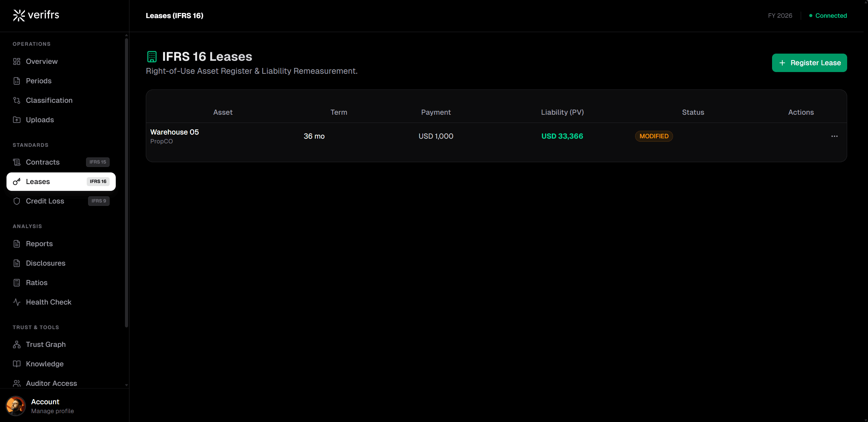The image size is (868, 422).
Task: Open the Disclosures page
Action: coord(45,263)
